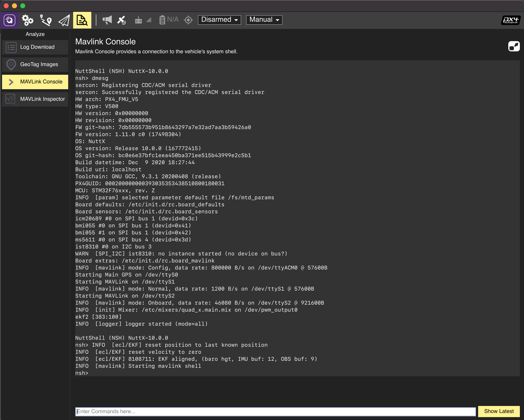Select the Analyze tools toolbar icon
524x420 pixels.
click(x=82, y=20)
